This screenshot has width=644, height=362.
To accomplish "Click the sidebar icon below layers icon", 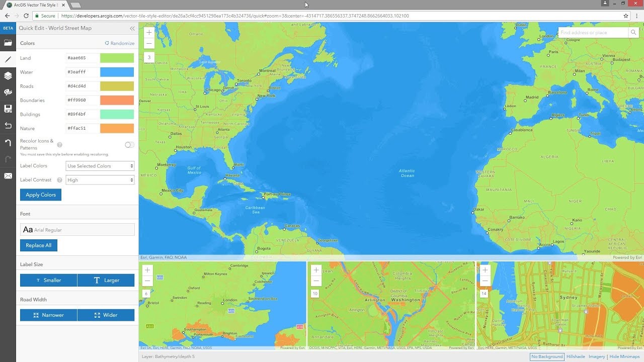I will (x=8, y=92).
